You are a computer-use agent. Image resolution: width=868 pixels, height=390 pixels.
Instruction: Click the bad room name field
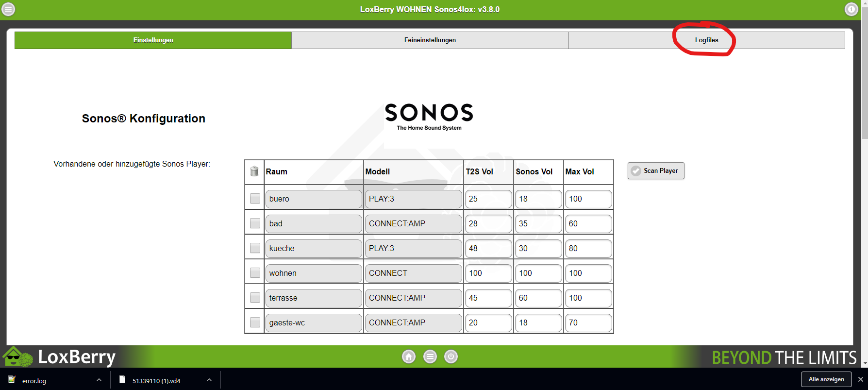314,224
